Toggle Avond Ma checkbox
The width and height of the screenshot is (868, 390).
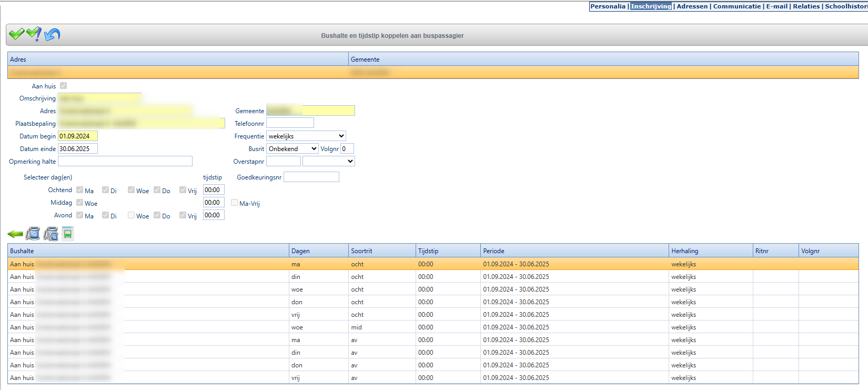pos(79,215)
